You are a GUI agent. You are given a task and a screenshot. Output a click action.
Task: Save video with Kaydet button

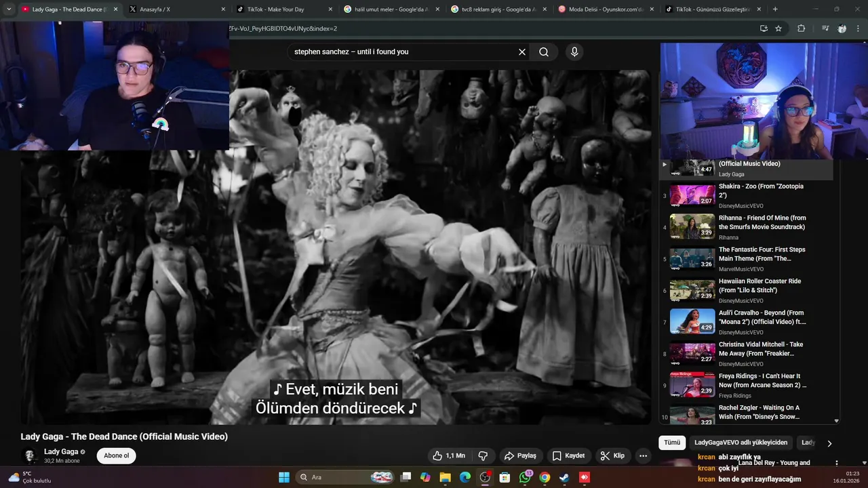(x=568, y=455)
